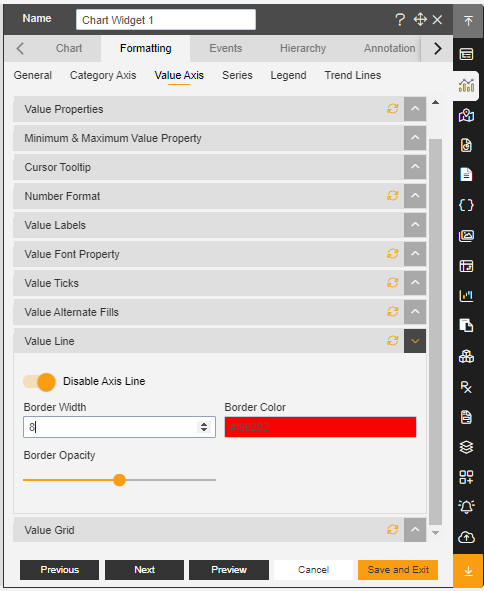Click the move widget crosshair icon
Viewport: 484px width, 591px height.
420,19
